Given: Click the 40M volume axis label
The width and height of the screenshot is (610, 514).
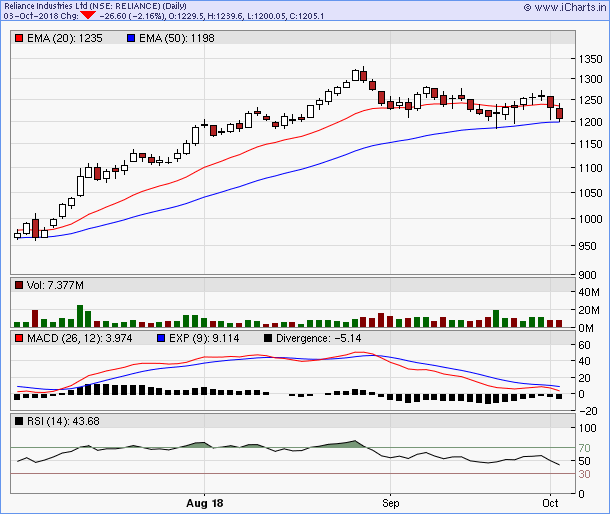Looking at the screenshot, I should click(589, 292).
